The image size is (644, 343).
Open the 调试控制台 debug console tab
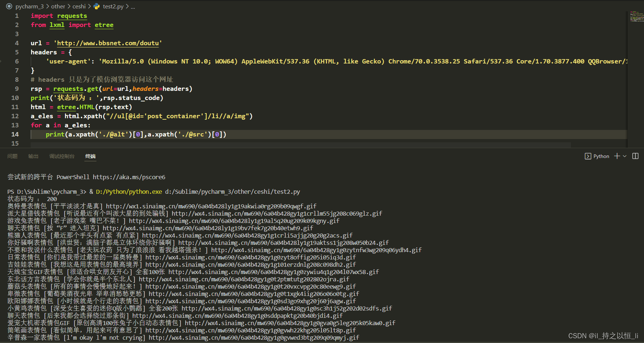tap(62, 156)
